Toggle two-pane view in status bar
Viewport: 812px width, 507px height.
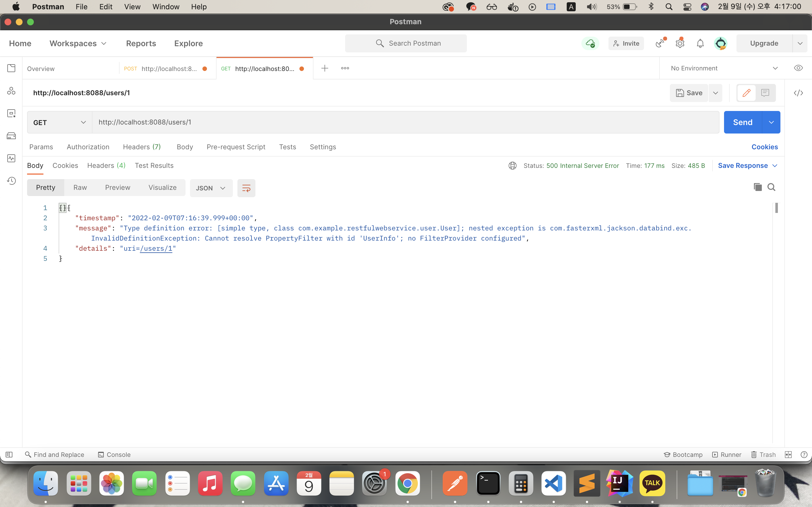(788, 455)
